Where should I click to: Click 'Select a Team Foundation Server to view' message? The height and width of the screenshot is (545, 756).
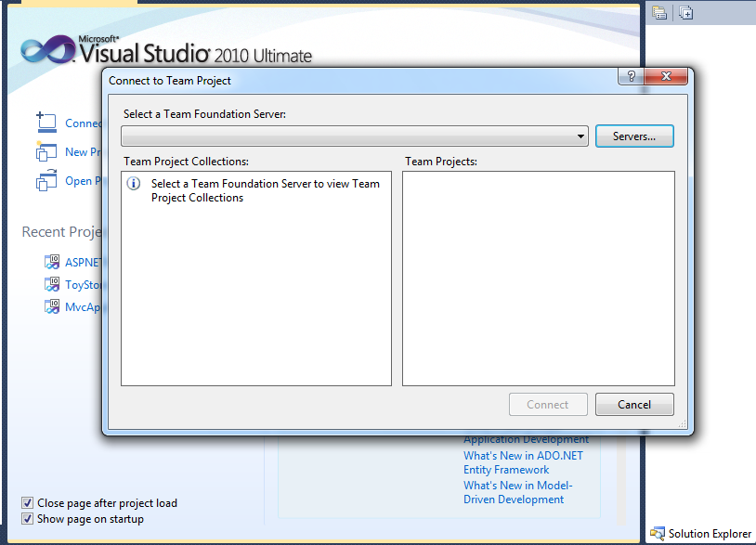point(266,191)
